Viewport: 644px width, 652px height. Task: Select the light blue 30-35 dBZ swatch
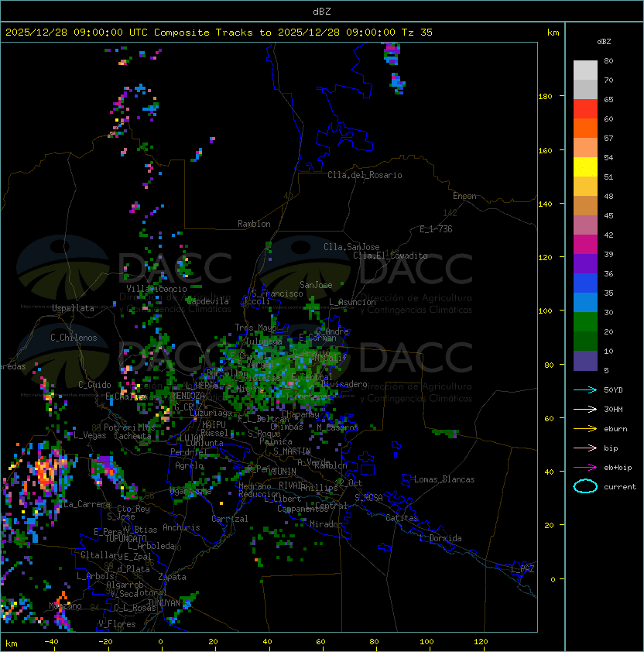(x=585, y=302)
